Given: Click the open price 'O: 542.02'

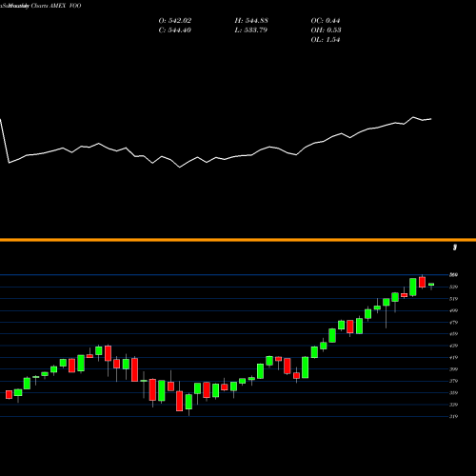Looking at the screenshot, I should pyautogui.click(x=175, y=21).
